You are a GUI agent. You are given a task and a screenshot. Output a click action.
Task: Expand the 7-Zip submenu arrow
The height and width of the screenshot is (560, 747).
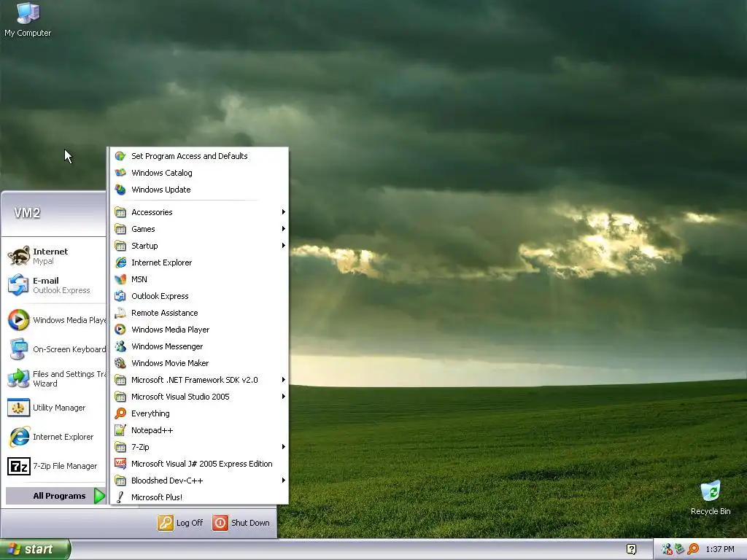[x=284, y=447]
